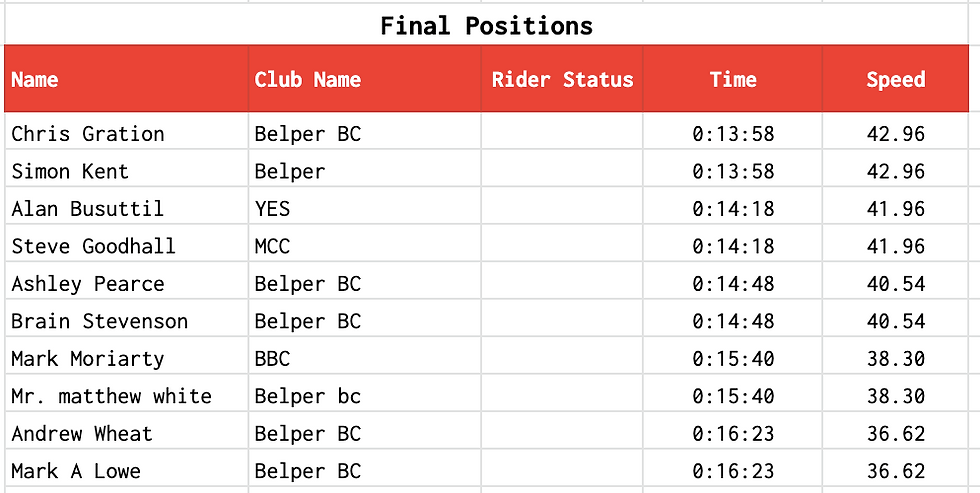Click the Rider Status header cell
Image resolution: width=980 pixels, height=493 pixels.
point(562,80)
